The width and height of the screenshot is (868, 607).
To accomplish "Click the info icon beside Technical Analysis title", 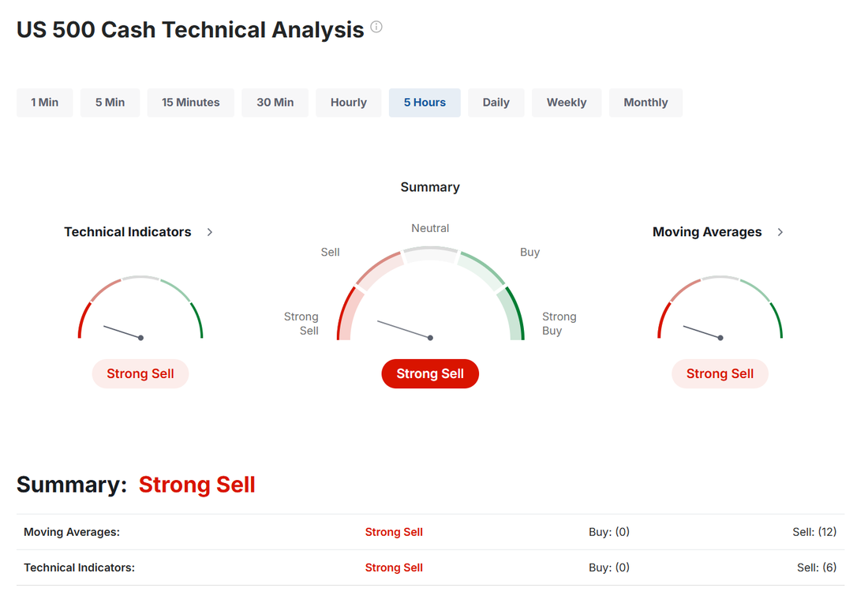I will [x=376, y=27].
